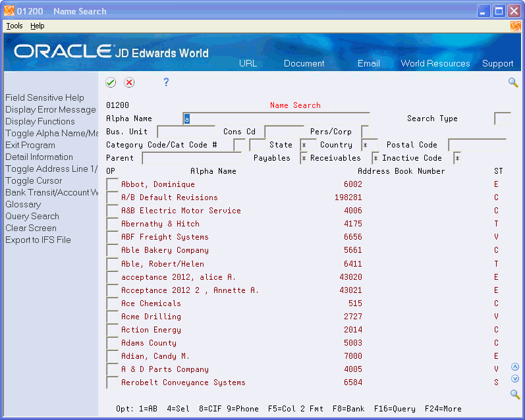The width and height of the screenshot is (525, 420).
Task: Focus the Search Type field
Action: (x=502, y=118)
